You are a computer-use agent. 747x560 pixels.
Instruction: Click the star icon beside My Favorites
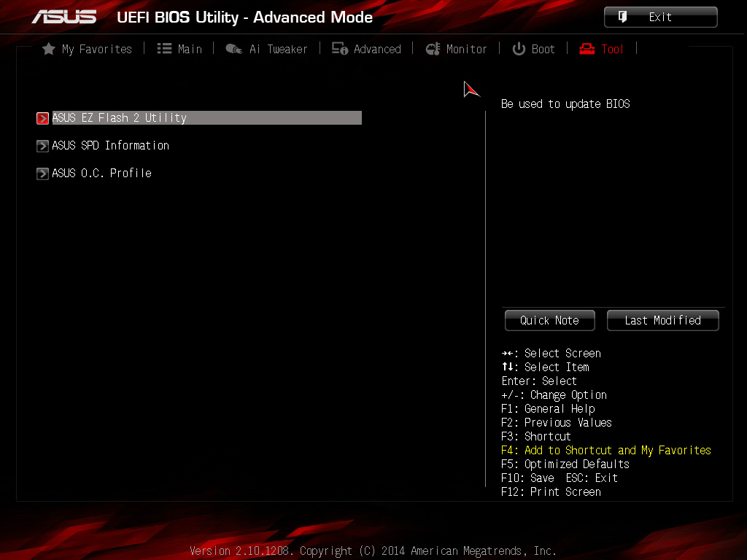coord(49,49)
